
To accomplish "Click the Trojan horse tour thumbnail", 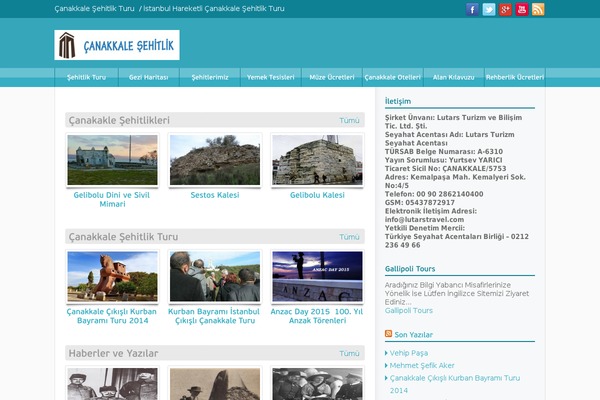I will tap(112, 276).
